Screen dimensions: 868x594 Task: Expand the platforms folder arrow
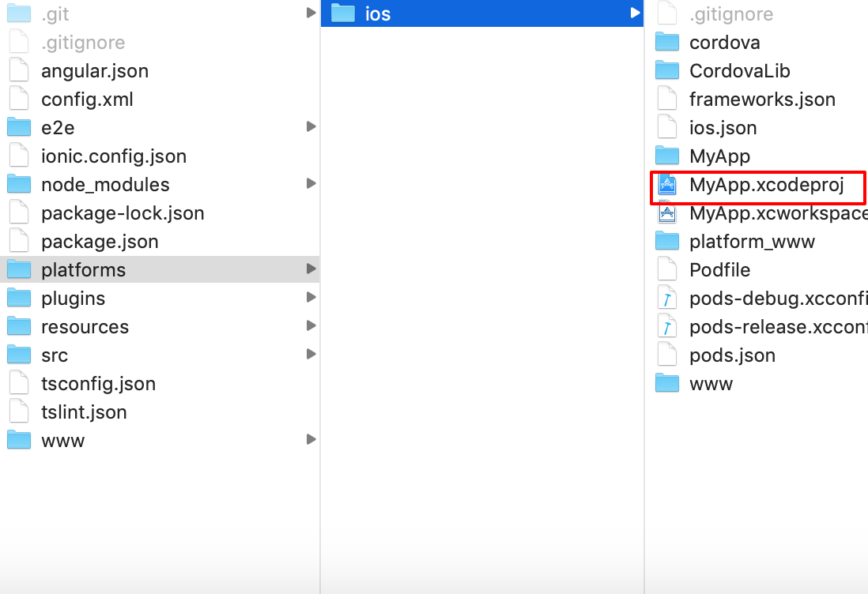311,269
